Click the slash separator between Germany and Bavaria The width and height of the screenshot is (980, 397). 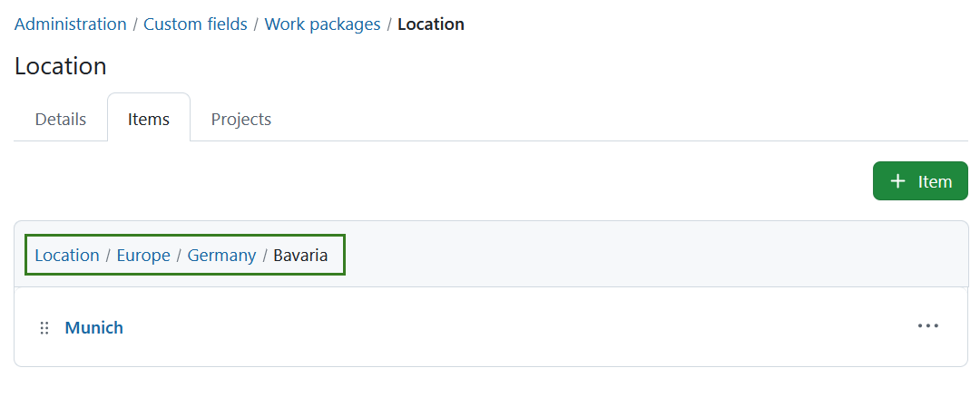[x=265, y=256]
